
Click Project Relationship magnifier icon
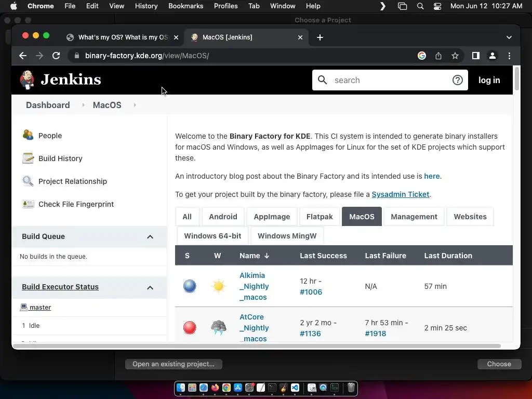point(28,181)
